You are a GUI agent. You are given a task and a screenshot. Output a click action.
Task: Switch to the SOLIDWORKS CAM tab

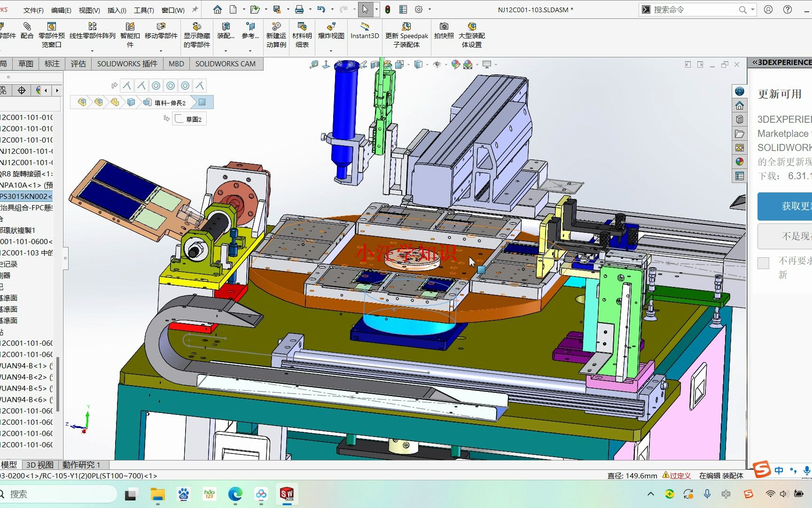point(226,63)
